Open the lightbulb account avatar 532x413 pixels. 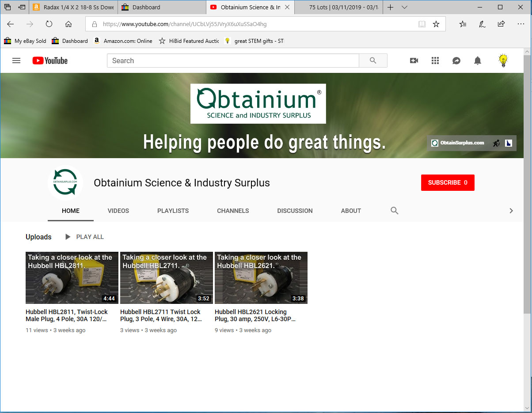(503, 61)
